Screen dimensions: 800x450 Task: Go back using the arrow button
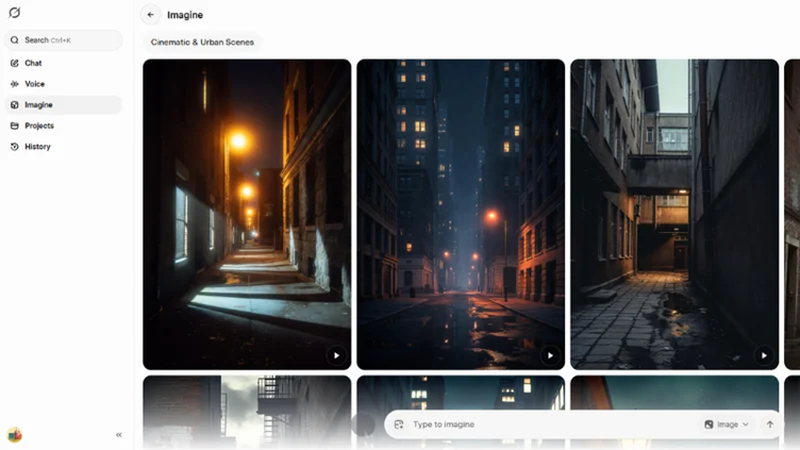coord(151,15)
